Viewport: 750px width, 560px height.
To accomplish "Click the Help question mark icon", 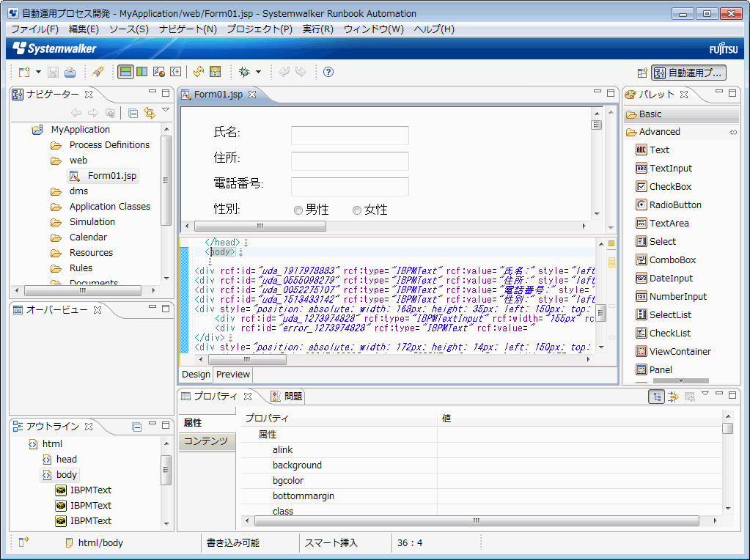I will pyautogui.click(x=328, y=73).
